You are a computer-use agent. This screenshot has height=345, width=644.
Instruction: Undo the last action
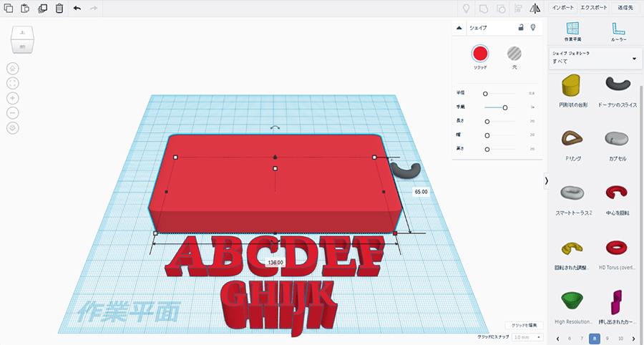pos(77,9)
